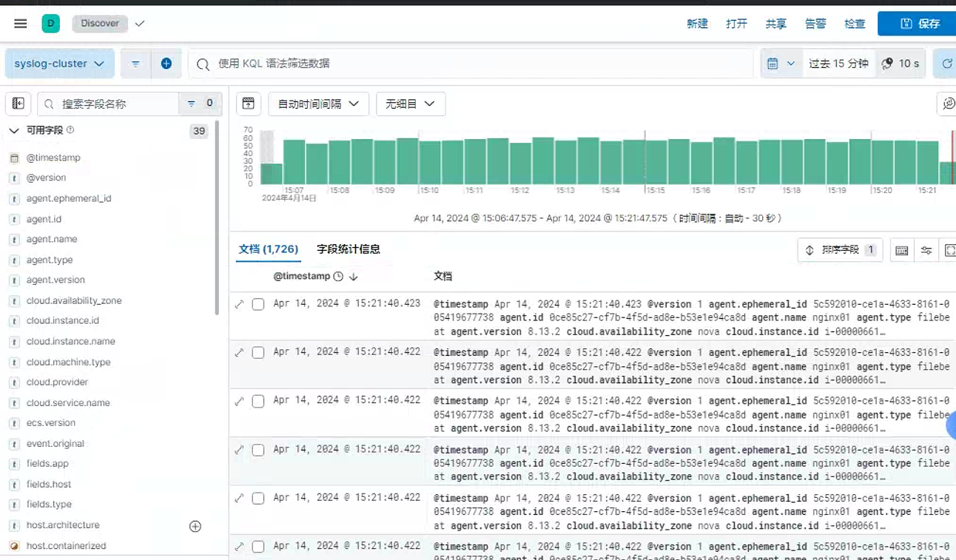
Task: Open the 自动时间间隔 interval dropdown
Action: (x=318, y=104)
